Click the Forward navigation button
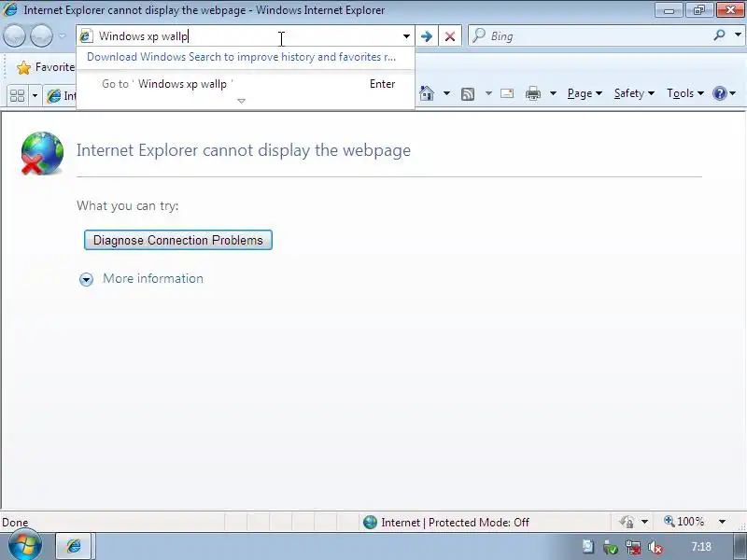747x560 pixels. [x=41, y=36]
